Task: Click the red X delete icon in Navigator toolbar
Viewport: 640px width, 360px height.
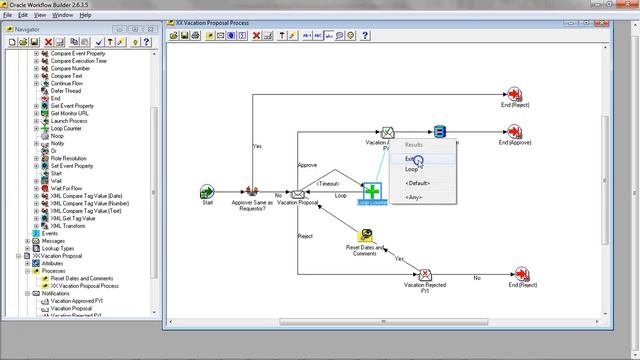Action: (x=48, y=42)
